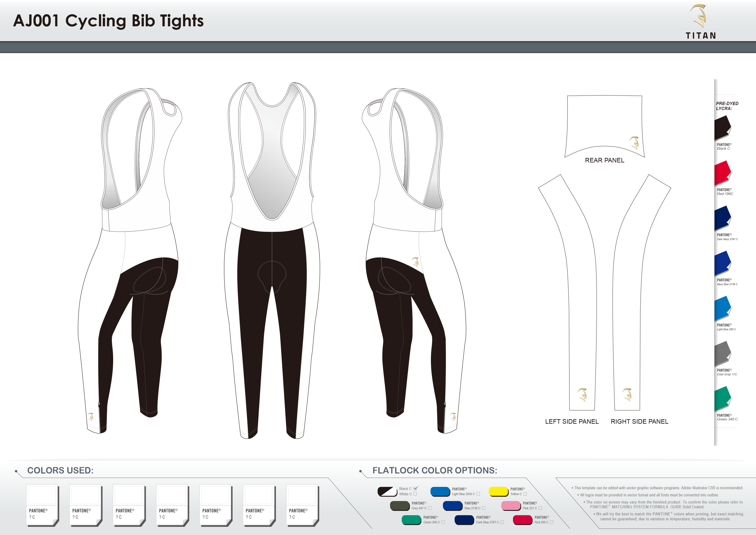The width and height of the screenshot is (756, 535).
Task: Enable the Red 200 C flatlock color
Action: click(551, 522)
